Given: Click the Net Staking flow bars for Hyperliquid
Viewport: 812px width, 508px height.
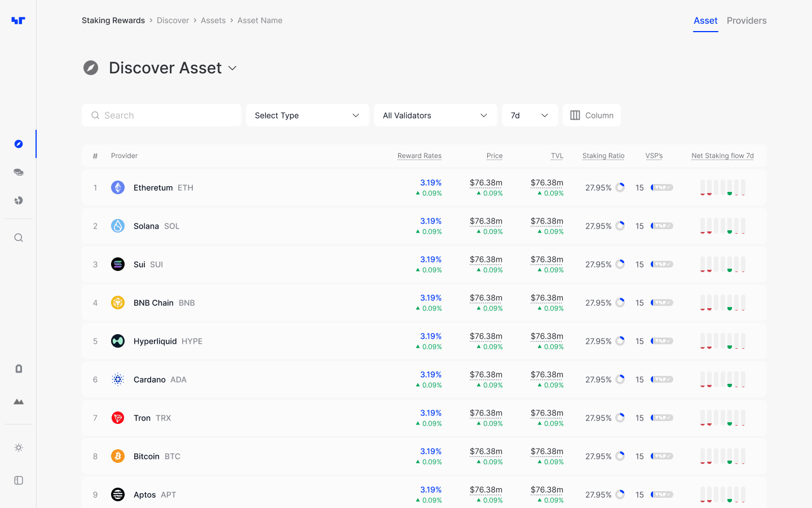Looking at the screenshot, I should 723,341.
